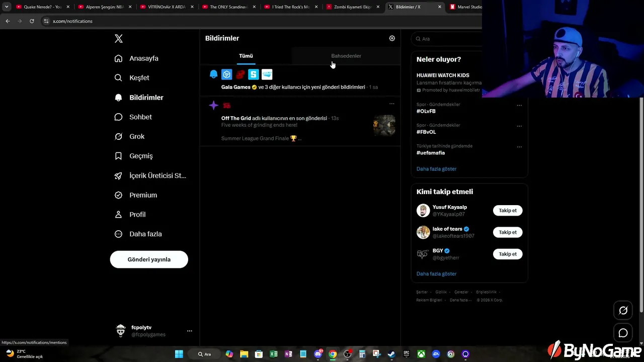Open more options for #OLvFB trend
Screen dimensions: 644x362
point(519,106)
